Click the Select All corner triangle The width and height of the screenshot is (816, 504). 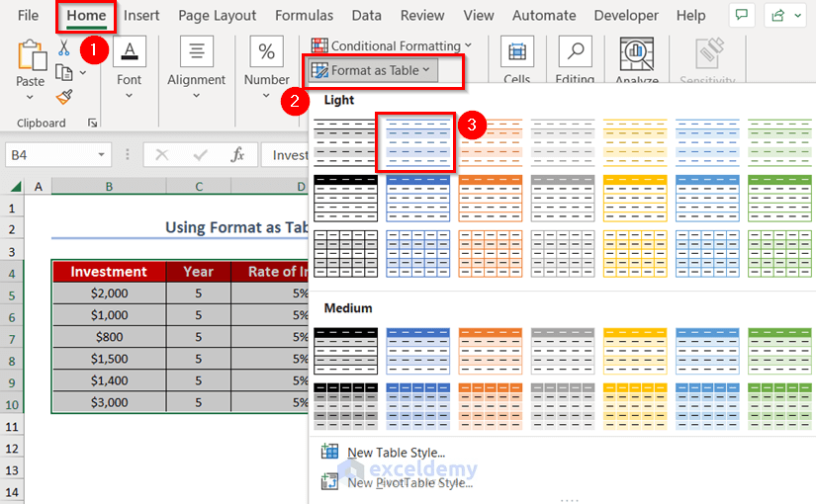[16, 186]
